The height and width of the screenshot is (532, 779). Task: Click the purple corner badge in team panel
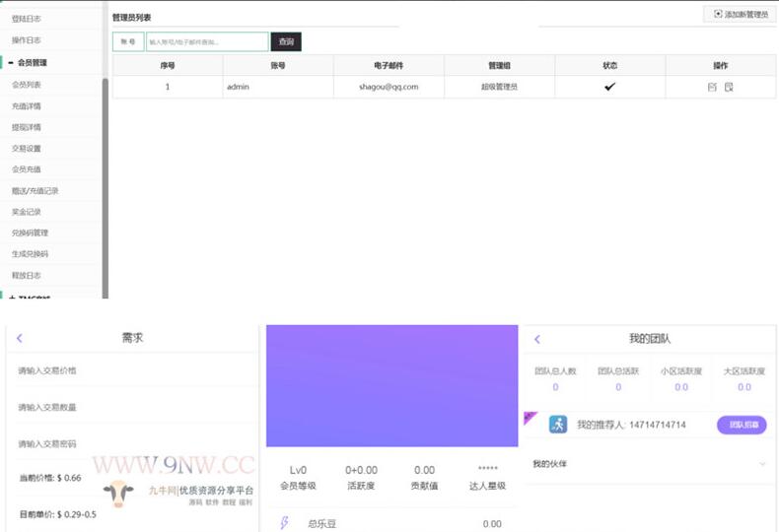[x=529, y=417]
